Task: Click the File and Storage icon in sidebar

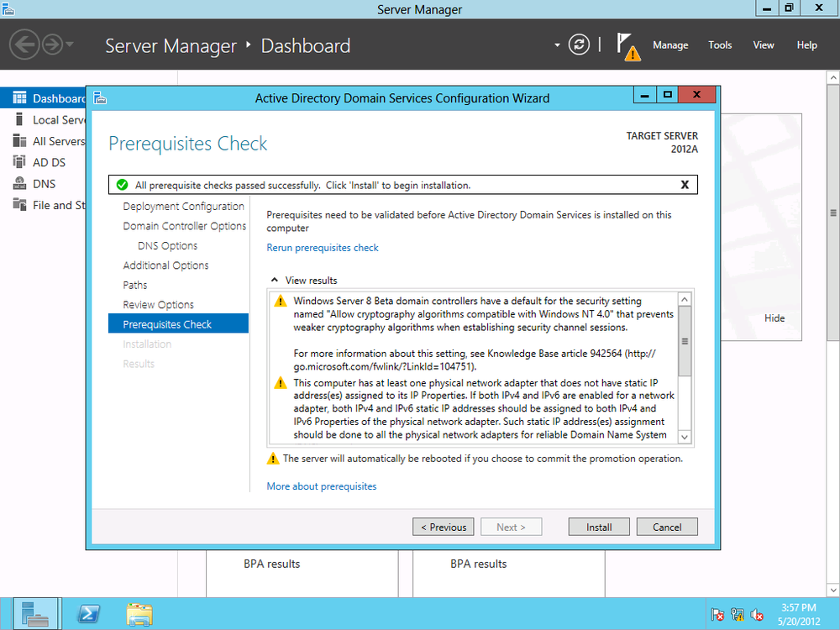Action: [x=19, y=205]
